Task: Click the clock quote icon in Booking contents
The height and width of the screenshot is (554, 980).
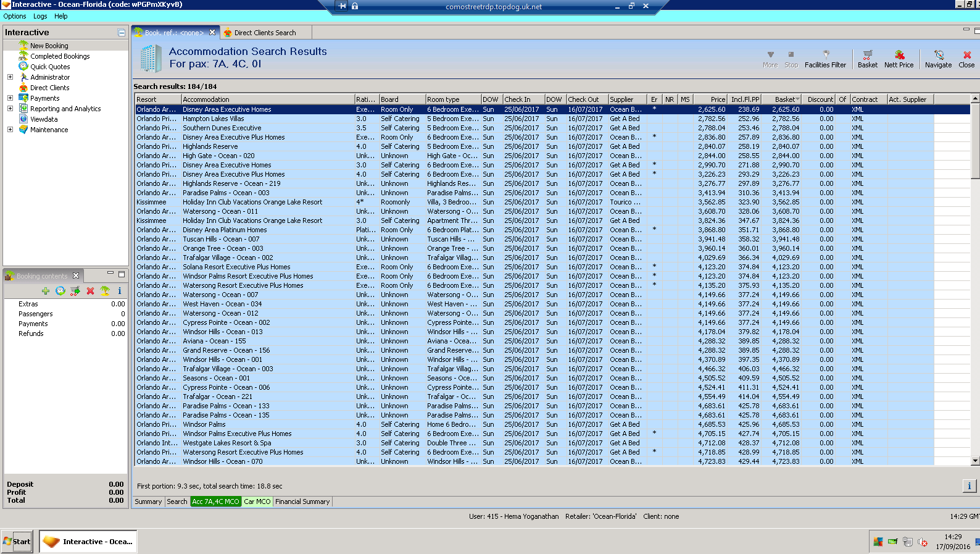Action: (x=60, y=291)
